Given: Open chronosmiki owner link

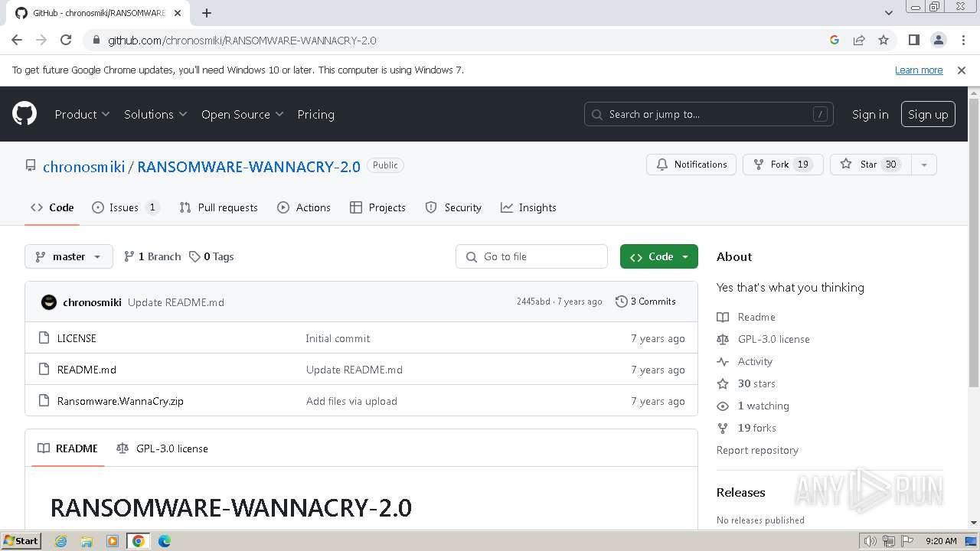Looking at the screenshot, I should pos(83,166).
